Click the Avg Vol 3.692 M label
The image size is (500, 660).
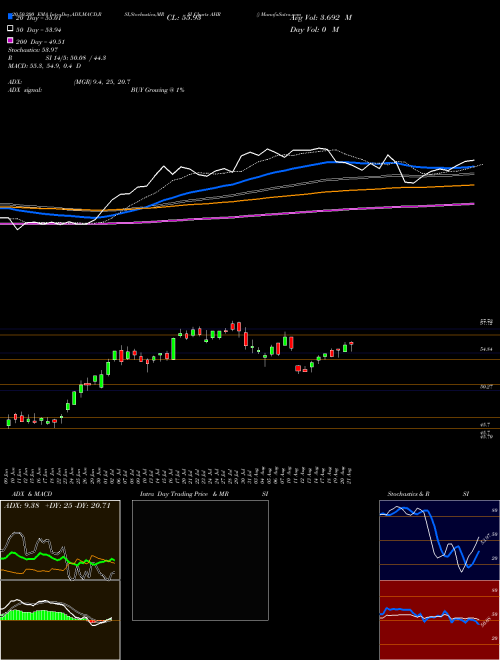coord(321,18)
